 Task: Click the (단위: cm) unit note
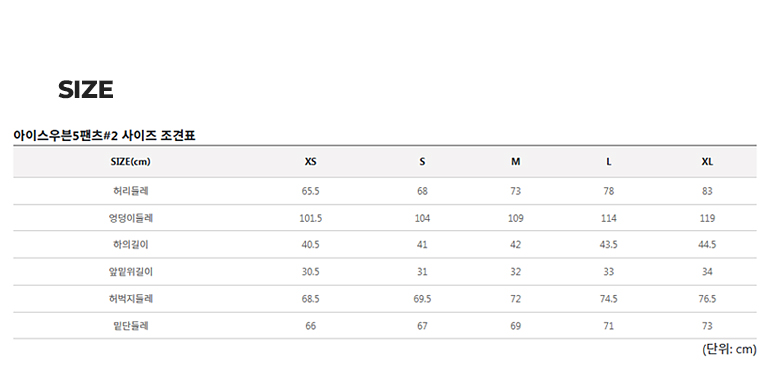coord(729,349)
